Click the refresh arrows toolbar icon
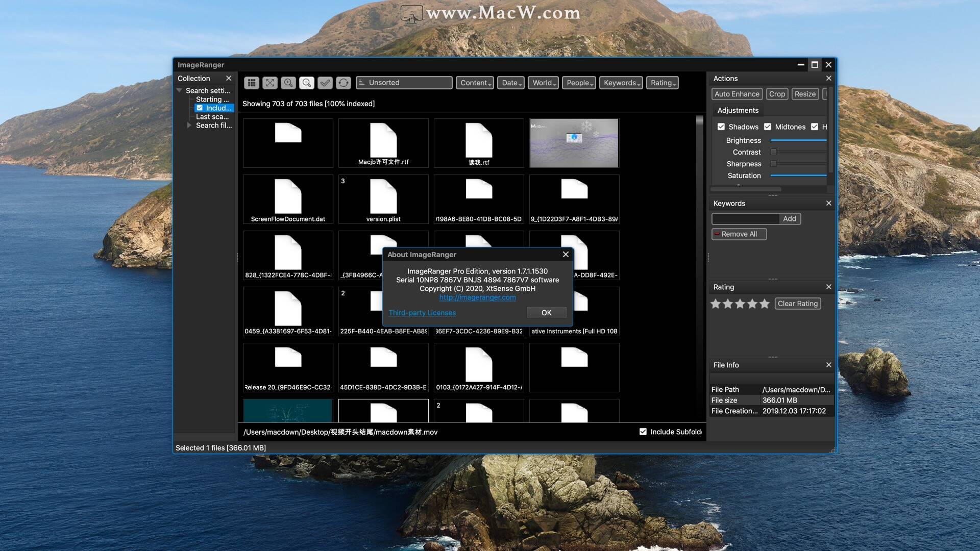 click(344, 83)
